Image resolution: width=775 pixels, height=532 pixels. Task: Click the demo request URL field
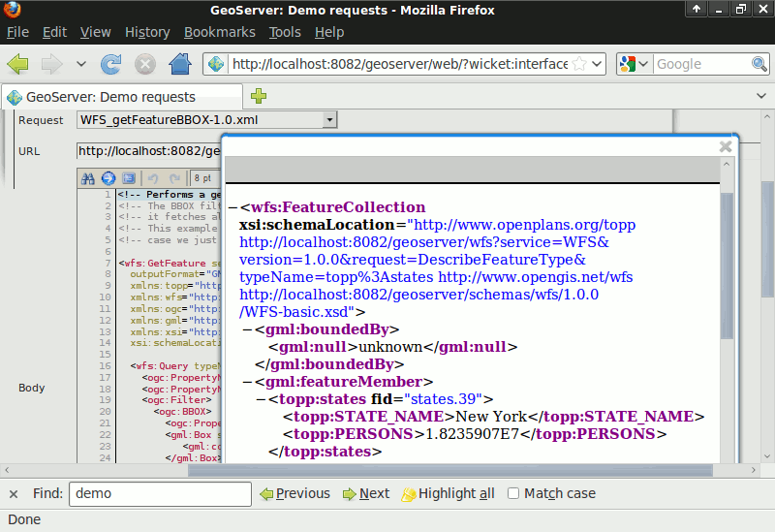tap(148, 151)
